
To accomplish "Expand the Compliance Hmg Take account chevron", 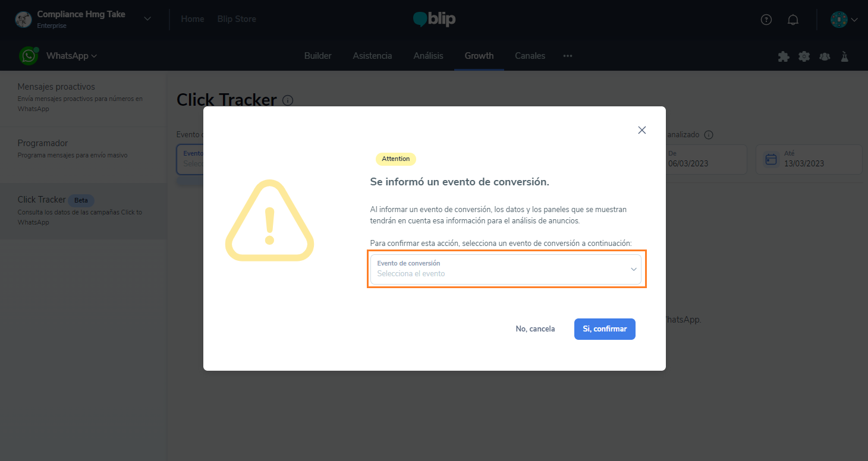I will point(147,19).
